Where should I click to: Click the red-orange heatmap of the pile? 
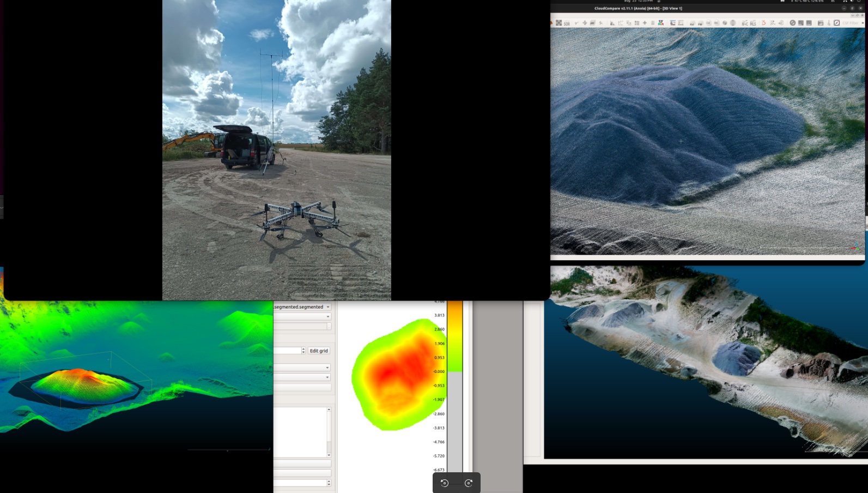[399, 374]
